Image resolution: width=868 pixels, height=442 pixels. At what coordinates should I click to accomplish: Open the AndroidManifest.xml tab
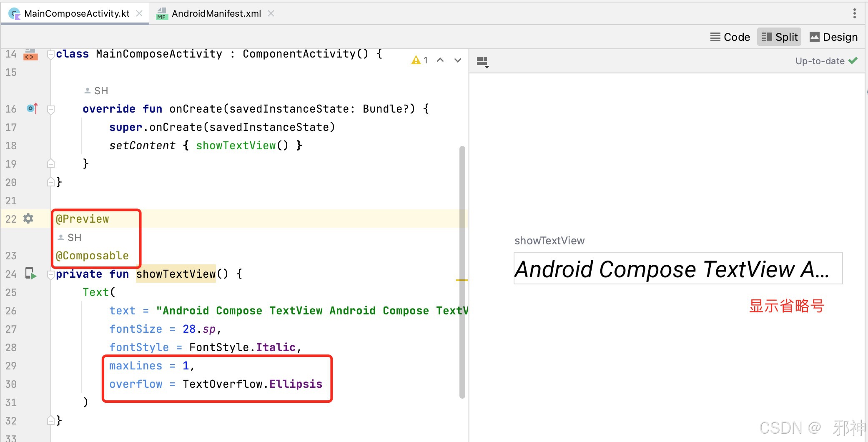tap(216, 13)
